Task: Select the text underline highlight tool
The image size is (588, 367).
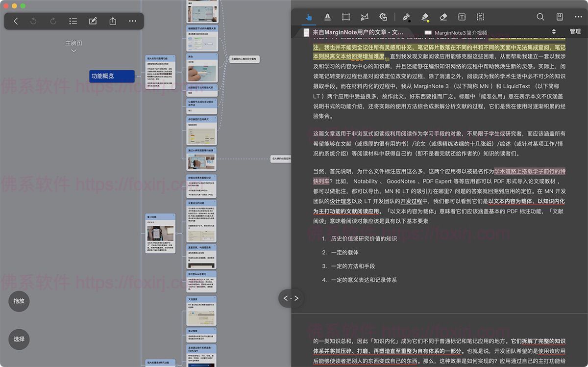Action: coord(327,17)
